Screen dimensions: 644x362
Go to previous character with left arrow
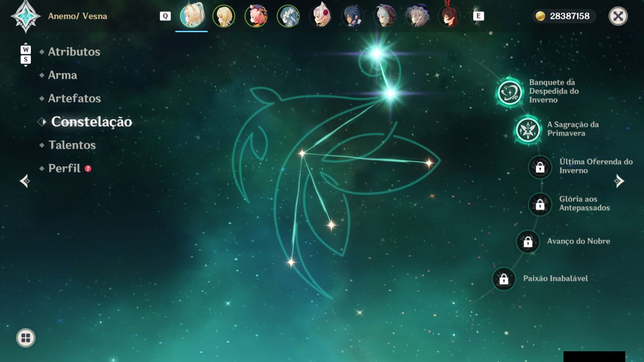(25, 181)
